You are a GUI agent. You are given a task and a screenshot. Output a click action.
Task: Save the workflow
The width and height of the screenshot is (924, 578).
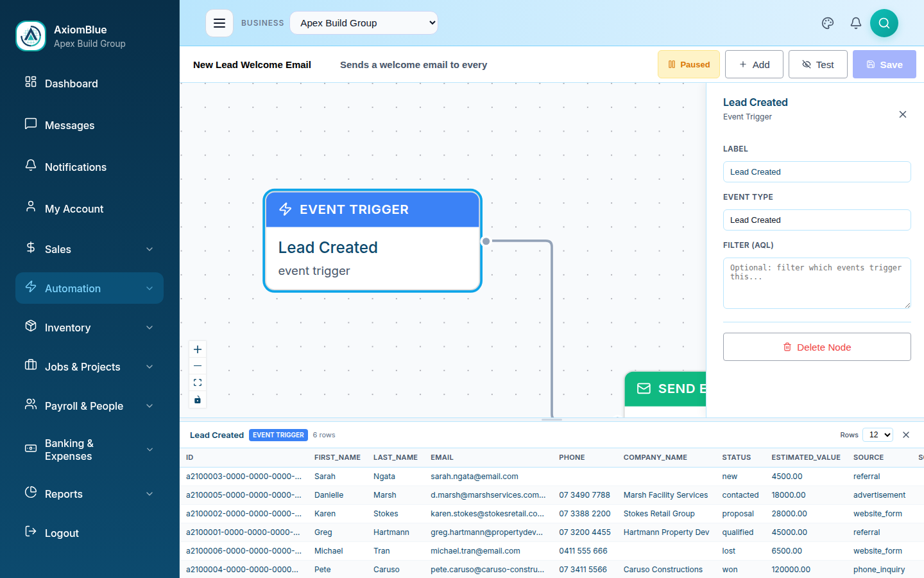[x=884, y=64]
